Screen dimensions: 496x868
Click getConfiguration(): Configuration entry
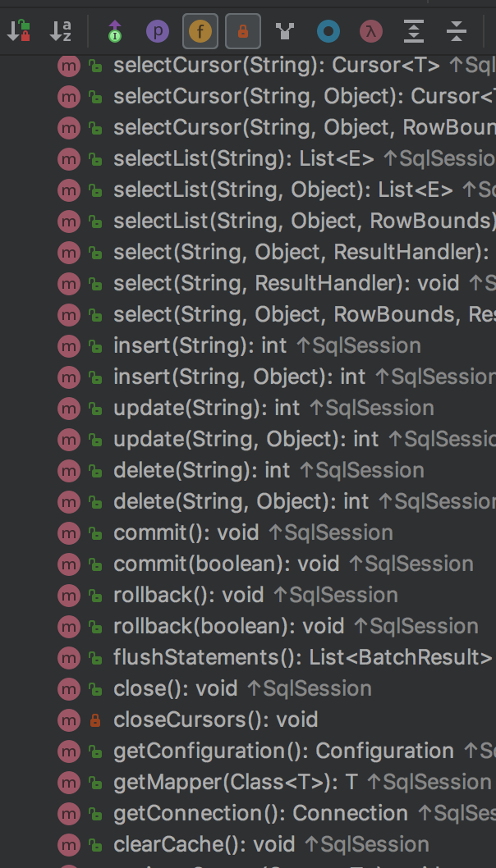coord(283,751)
